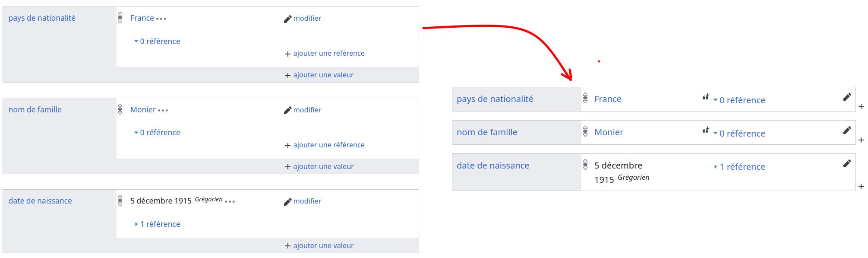Expand the 1 référence section under 5 décembre 1915
Screen dimensions: 868x258
click(157, 224)
